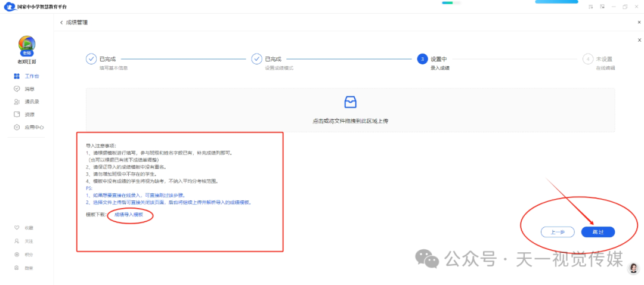The width and height of the screenshot is (644, 285).
Task: Open the support avatar at bottom right
Action: tap(633, 268)
